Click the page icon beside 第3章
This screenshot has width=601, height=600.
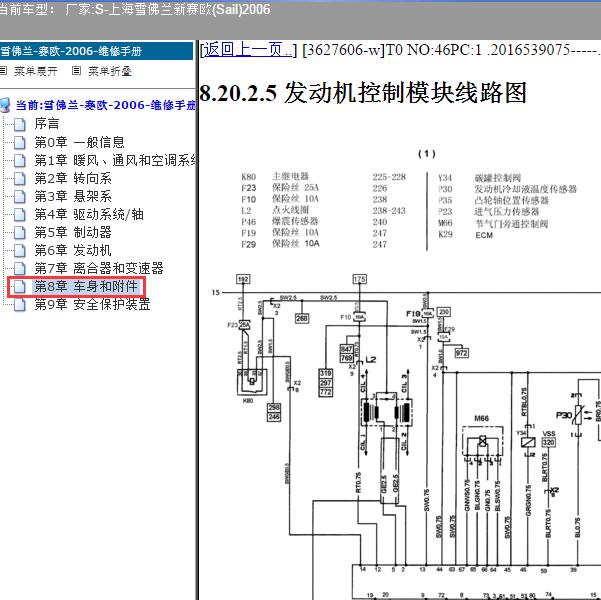[20, 196]
